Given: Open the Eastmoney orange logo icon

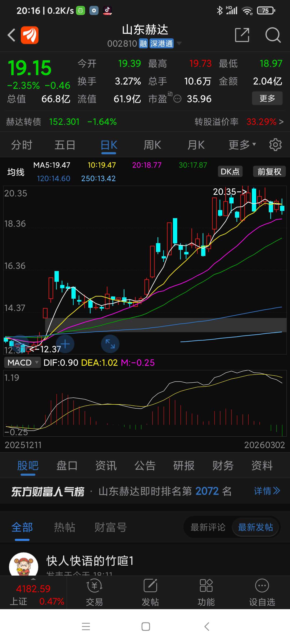Looking at the screenshot, I should [30, 35].
